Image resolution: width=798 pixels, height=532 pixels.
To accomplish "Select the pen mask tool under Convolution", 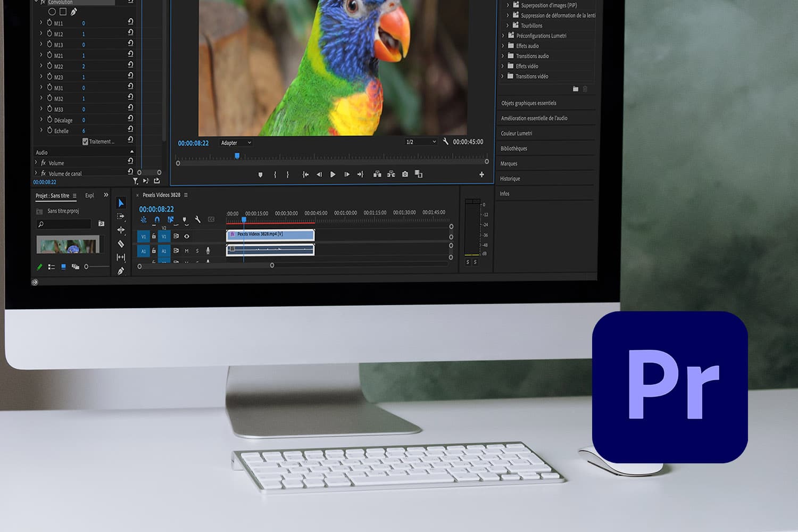I will pyautogui.click(x=74, y=12).
